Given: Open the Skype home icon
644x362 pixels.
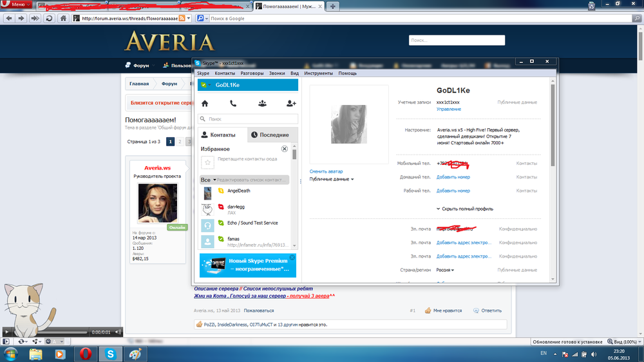Looking at the screenshot, I should [205, 103].
